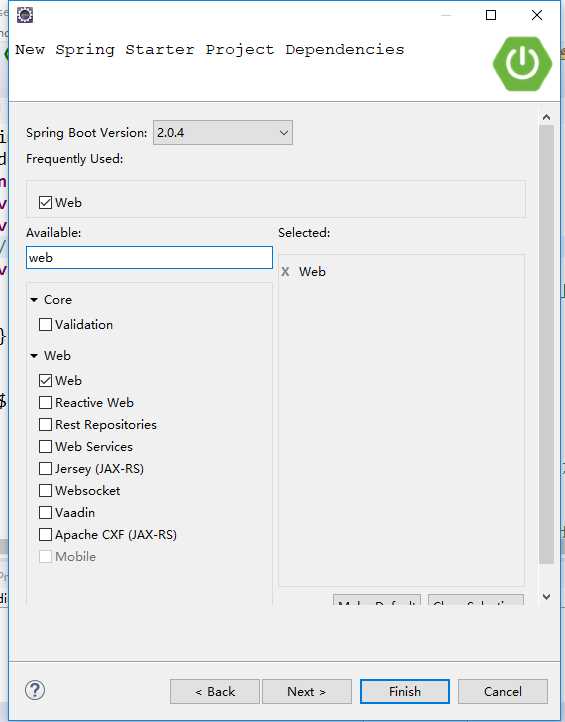The height and width of the screenshot is (722, 565).
Task: Click the vertical scrollbar thumb
Action: coord(547,344)
